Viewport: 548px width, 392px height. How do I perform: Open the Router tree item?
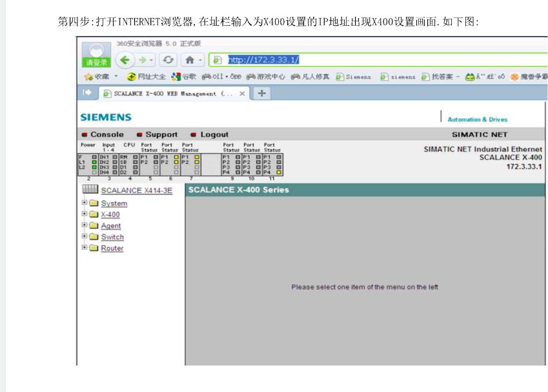(112, 248)
